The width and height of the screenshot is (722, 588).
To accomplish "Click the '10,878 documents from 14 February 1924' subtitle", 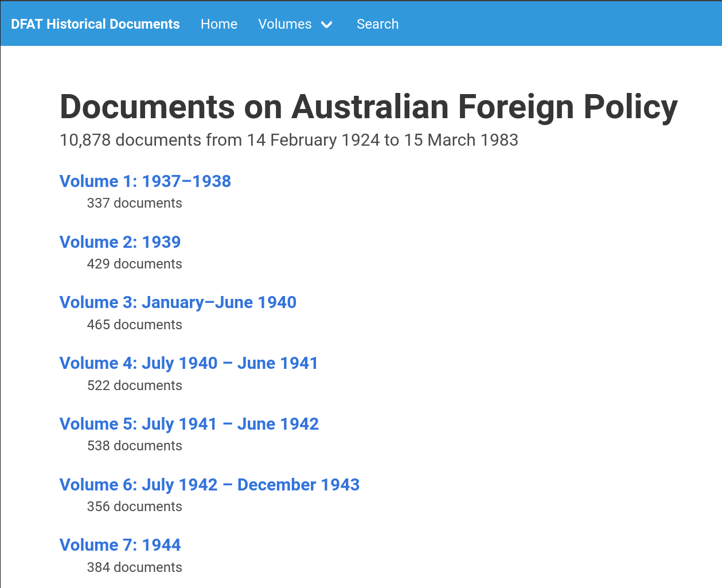I will click(x=289, y=140).
